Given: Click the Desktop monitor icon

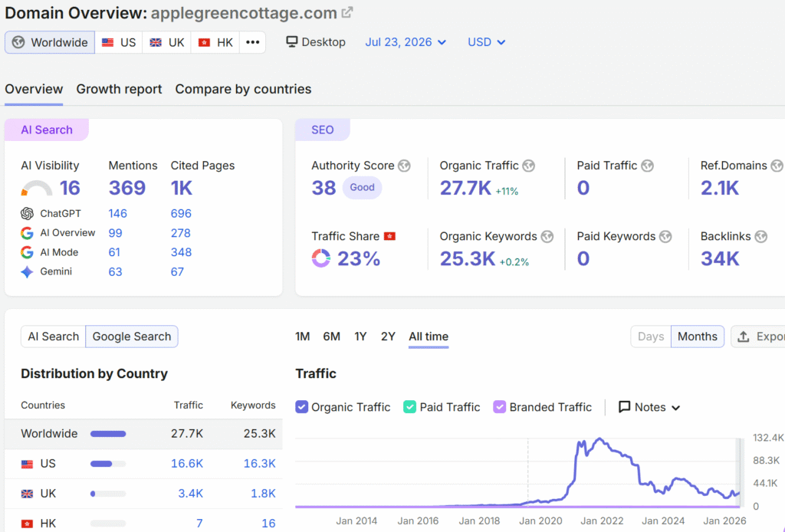Looking at the screenshot, I should [x=292, y=41].
